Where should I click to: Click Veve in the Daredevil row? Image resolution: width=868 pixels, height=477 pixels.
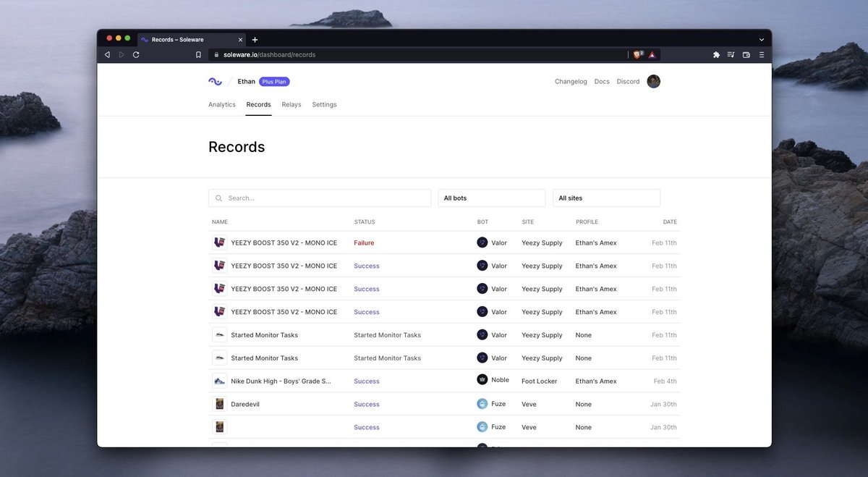tap(529, 404)
